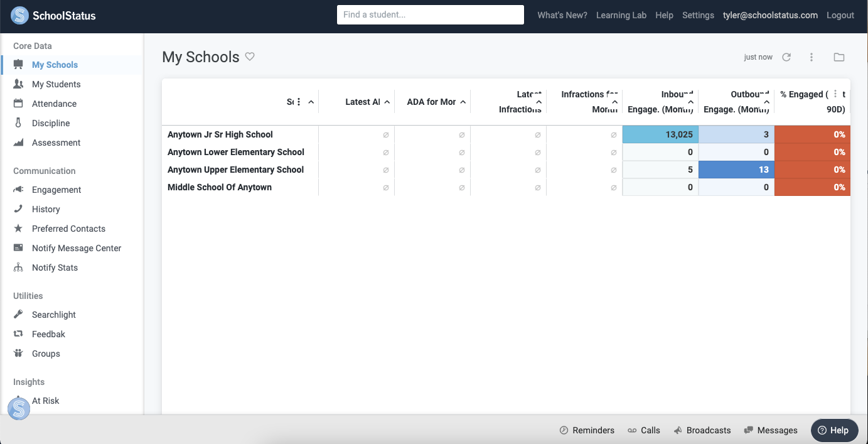Click the Logout link
The image size is (868, 444).
[x=840, y=15]
